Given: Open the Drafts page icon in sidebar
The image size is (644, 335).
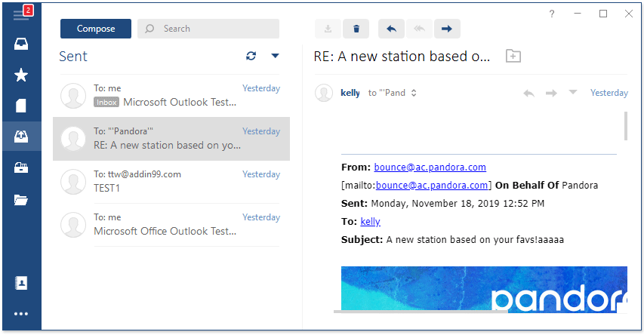Looking at the screenshot, I should [21, 106].
